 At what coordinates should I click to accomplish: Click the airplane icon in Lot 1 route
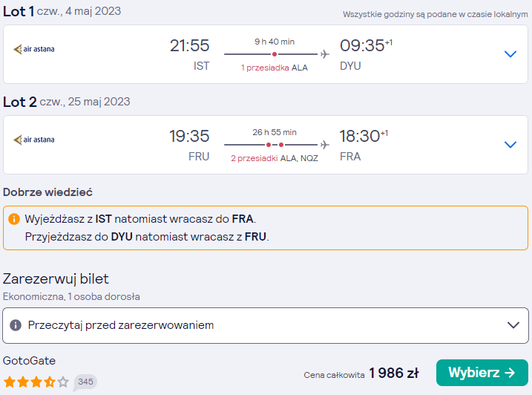tap(325, 54)
